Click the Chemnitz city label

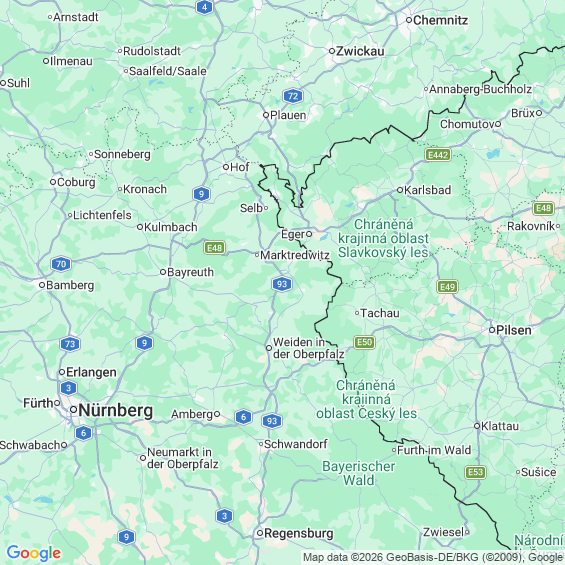(x=440, y=20)
